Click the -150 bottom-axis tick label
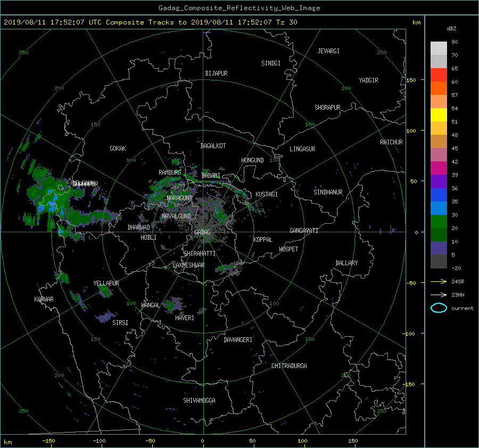479x448 pixels. [49, 441]
